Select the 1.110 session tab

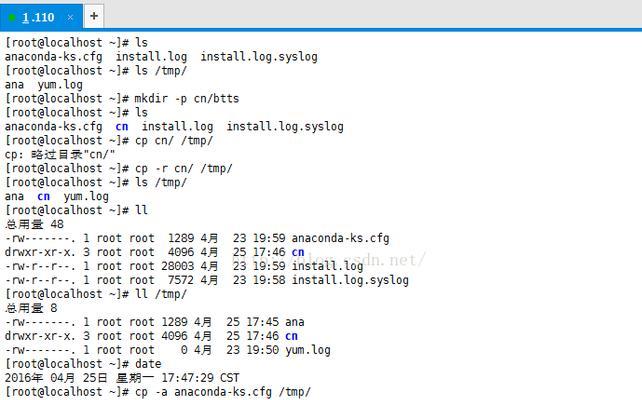41,17
